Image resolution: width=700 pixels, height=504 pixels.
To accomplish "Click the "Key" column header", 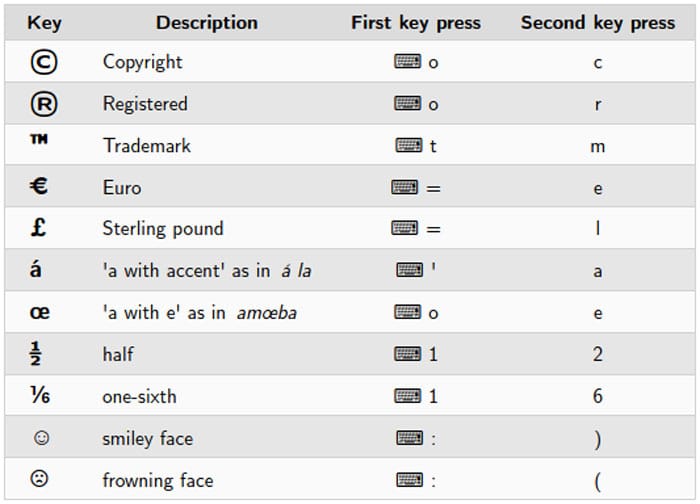I will click(44, 22).
